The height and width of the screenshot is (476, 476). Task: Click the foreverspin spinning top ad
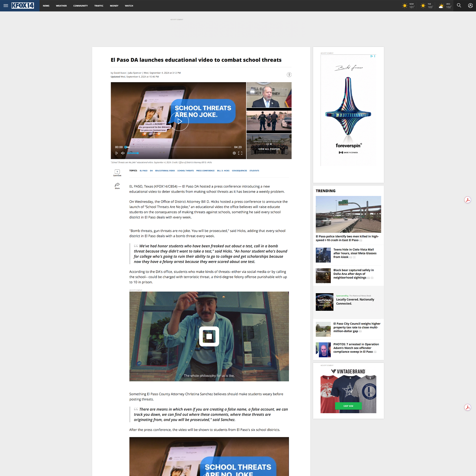point(348,110)
